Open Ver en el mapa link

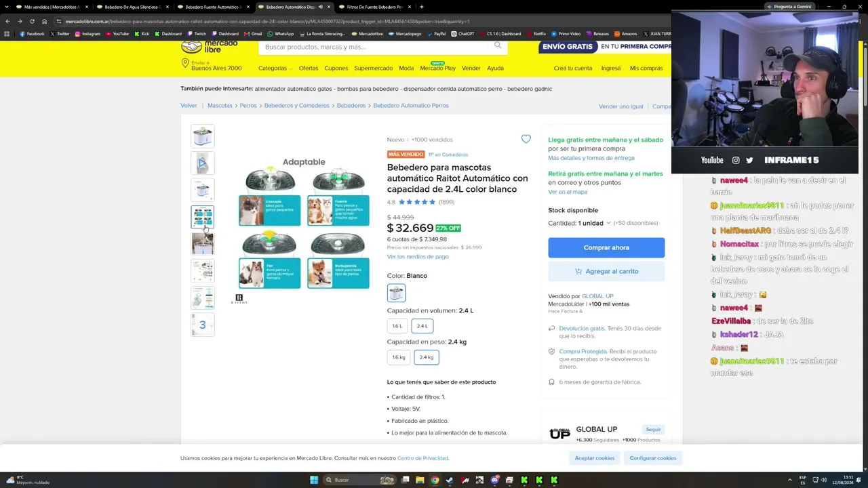click(568, 192)
